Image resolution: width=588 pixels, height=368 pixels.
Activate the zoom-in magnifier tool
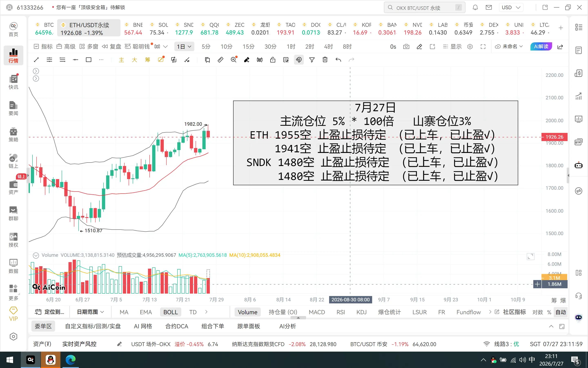[234, 60]
